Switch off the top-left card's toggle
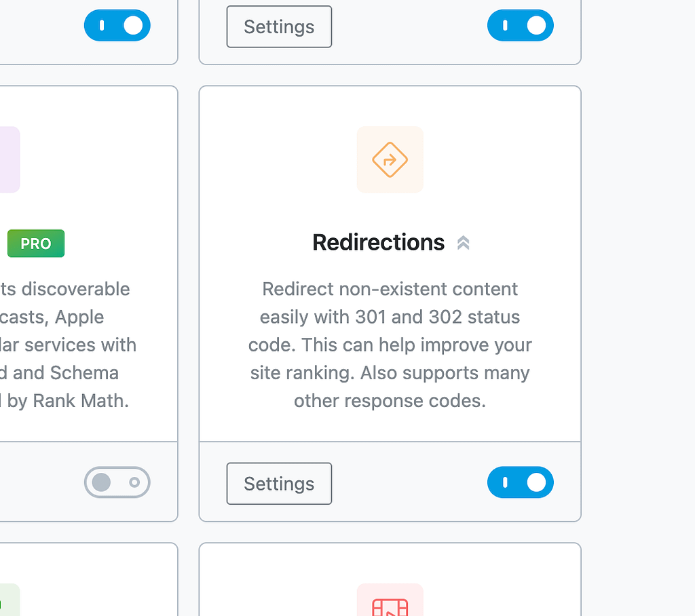 pos(117,26)
